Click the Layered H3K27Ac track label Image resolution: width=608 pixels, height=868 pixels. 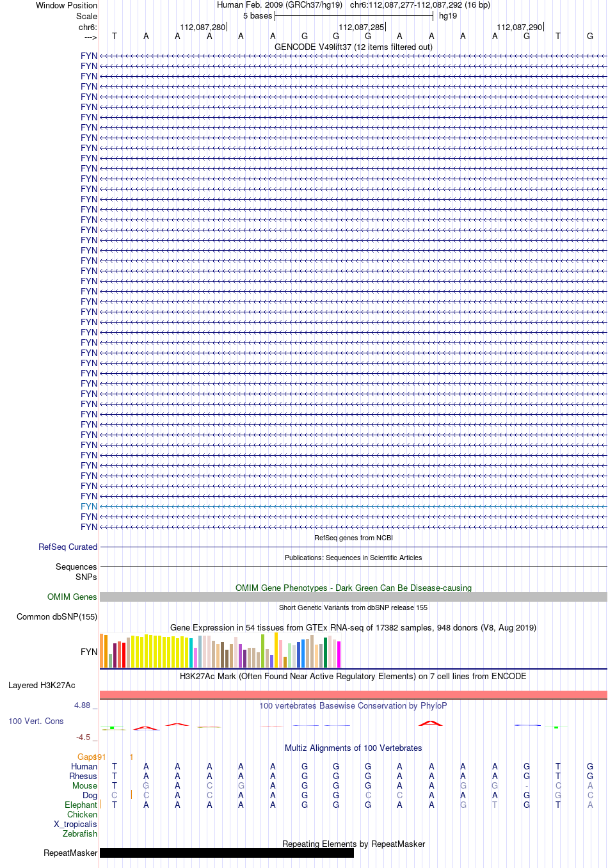pos(42,685)
